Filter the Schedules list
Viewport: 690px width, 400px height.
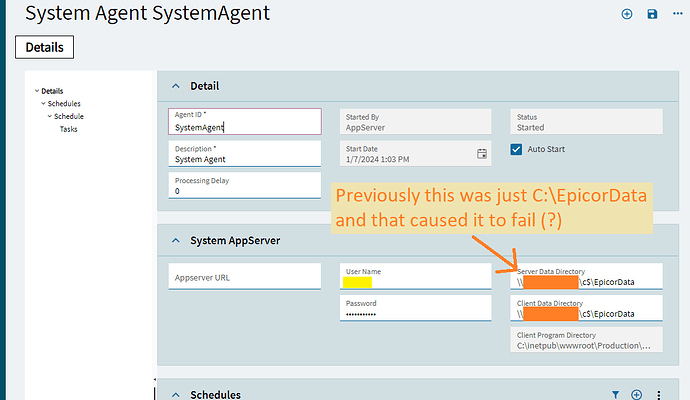(615, 395)
